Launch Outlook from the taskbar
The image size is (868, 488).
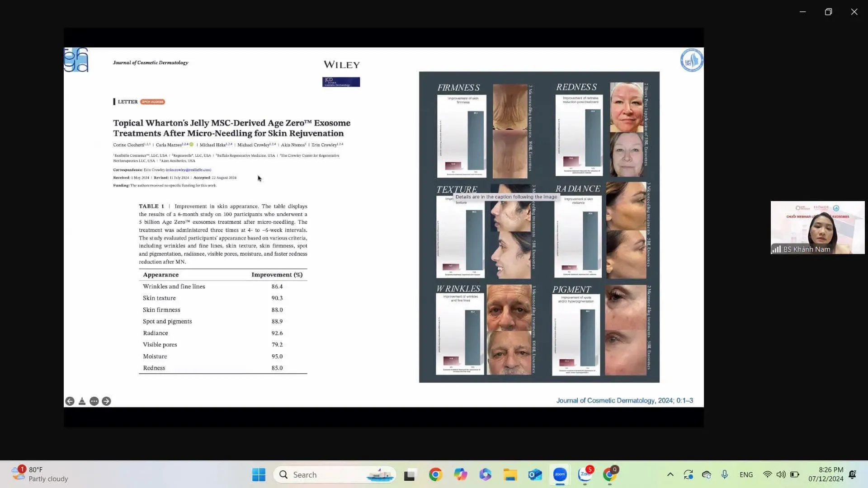[535, 474]
